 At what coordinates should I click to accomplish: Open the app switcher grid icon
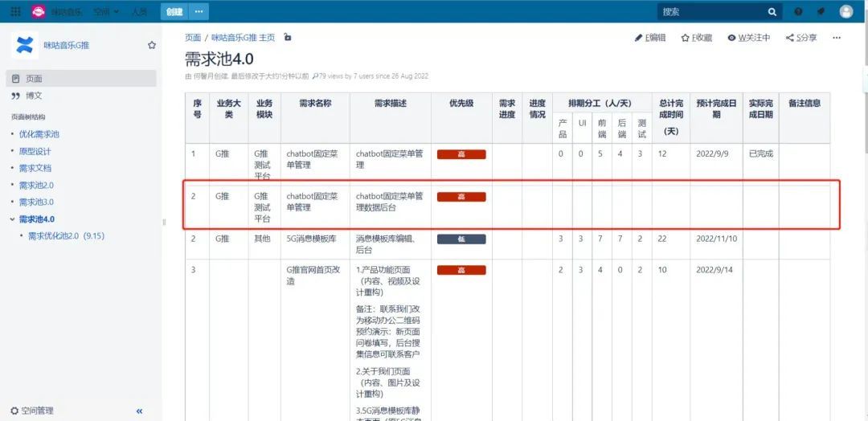(15, 11)
